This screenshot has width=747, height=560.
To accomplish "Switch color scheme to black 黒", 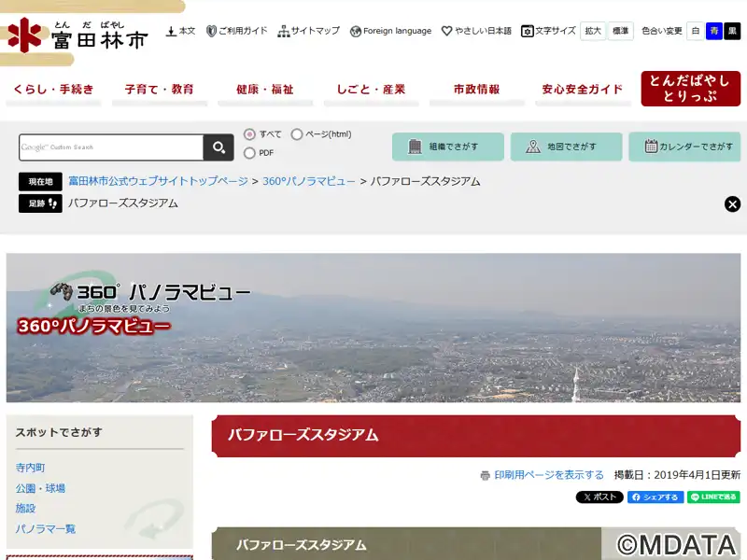I will coord(732,31).
